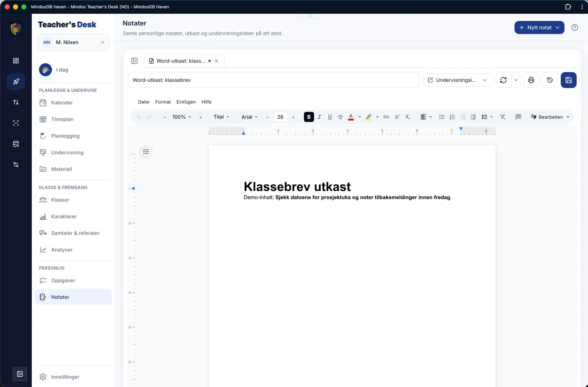This screenshot has width=588, height=387.
Task: Toggle superscript formatting
Action: click(x=397, y=117)
